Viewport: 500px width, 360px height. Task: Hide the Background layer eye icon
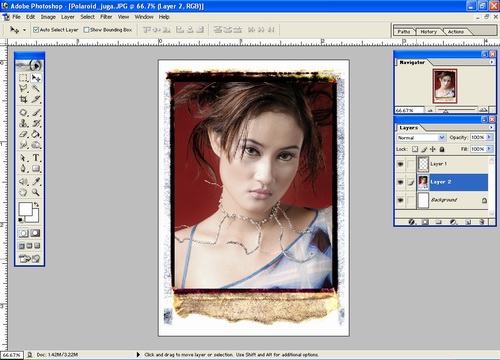400,200
